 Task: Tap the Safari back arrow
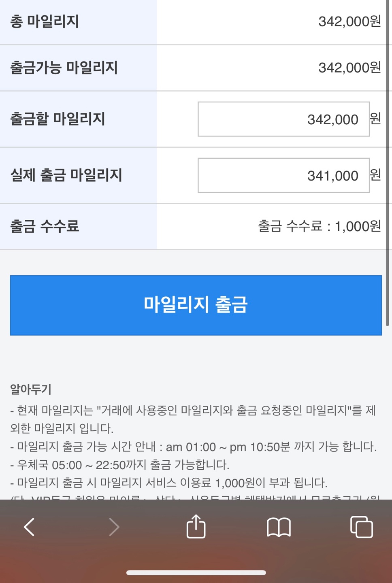[29, 527]
